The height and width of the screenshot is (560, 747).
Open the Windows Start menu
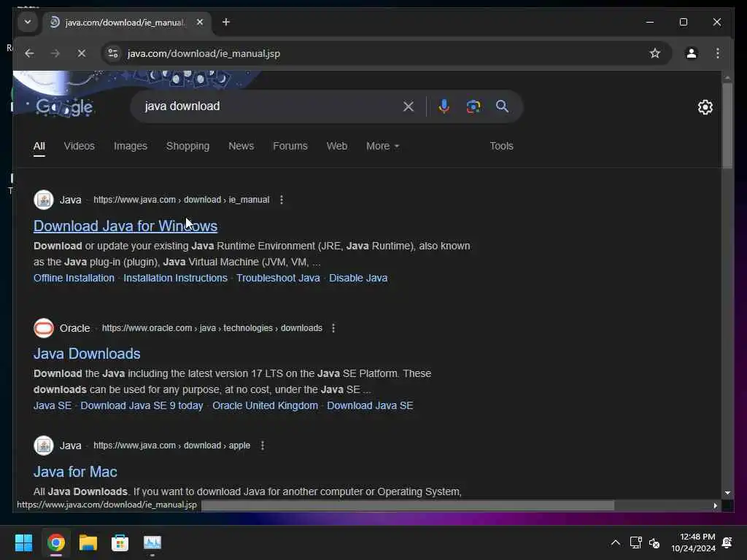[23, 542]
